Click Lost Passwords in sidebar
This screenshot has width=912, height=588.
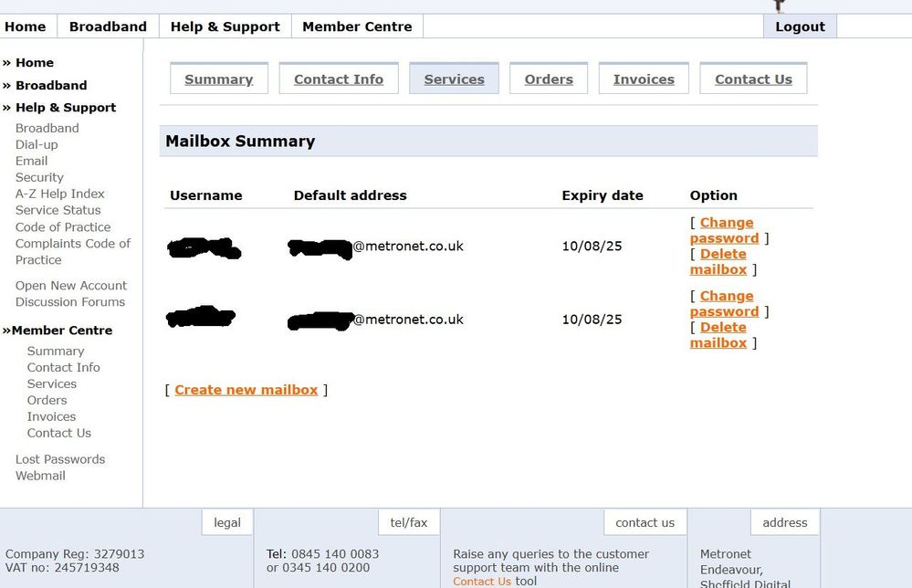(x=60, y=459)
